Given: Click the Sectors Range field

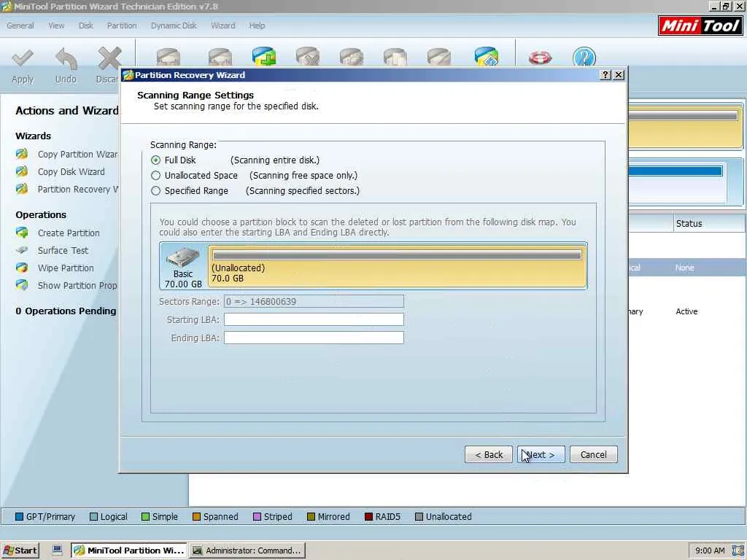Looking at the screenshot, I should point(314,301).
